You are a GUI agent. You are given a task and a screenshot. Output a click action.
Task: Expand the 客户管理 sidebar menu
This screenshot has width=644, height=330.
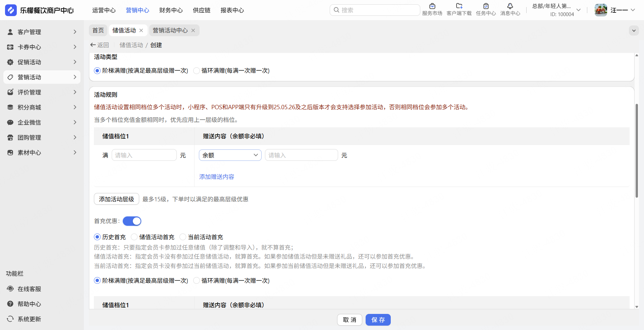coord(42,32)
